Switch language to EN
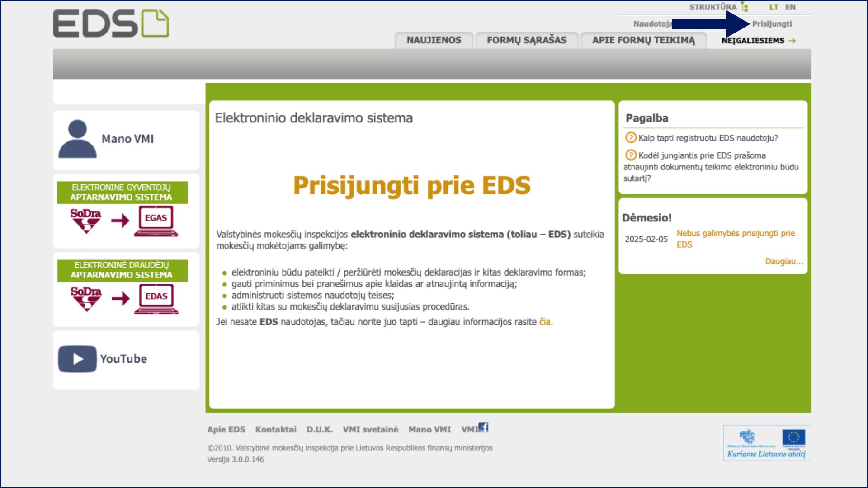 coord(790,7)
